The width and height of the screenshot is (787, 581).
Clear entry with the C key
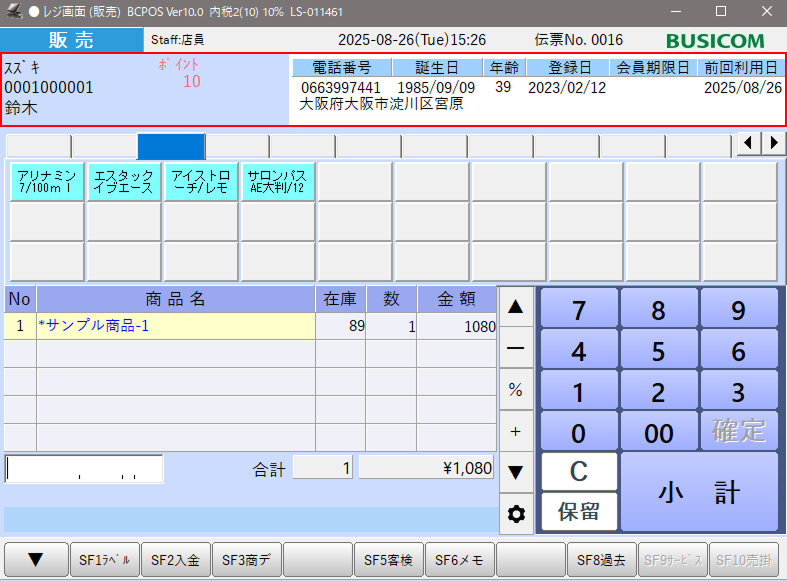pos(579,471)
